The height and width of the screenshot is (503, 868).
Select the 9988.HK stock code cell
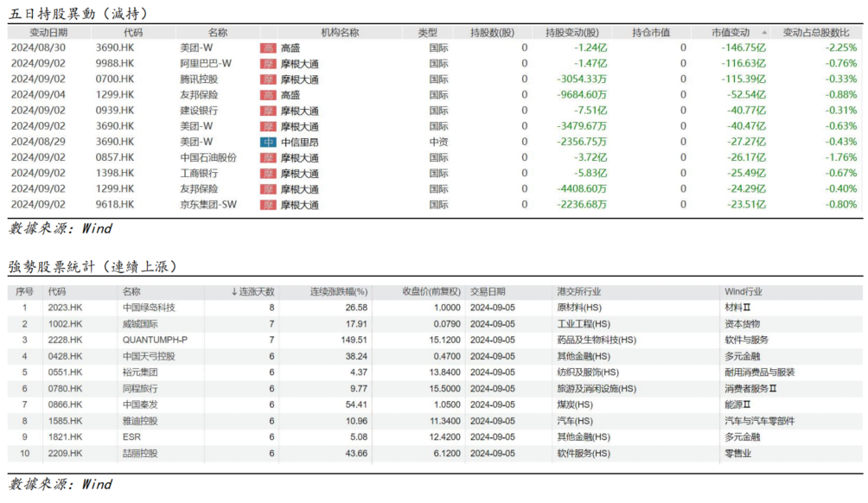tap(115, 64)
